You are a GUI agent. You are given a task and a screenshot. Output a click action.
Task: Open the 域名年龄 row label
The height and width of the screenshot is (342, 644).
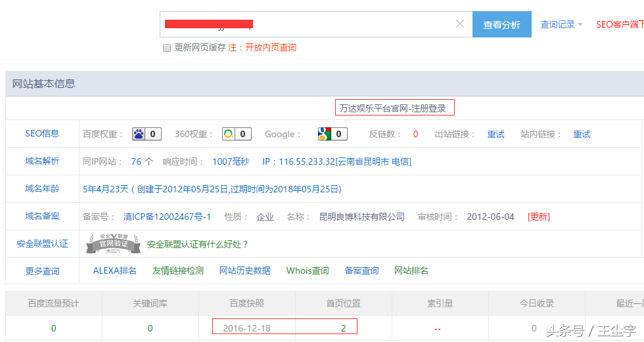point(42,188)
